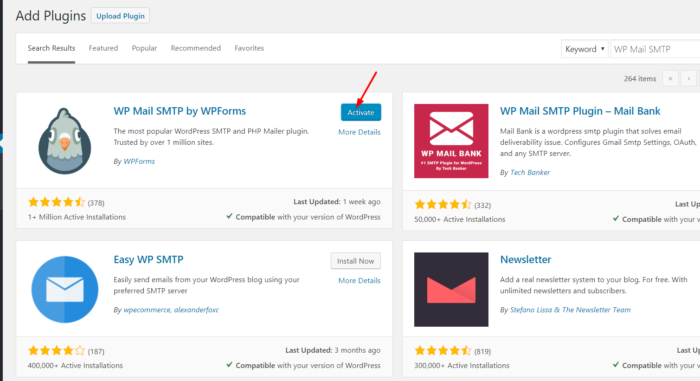700x381 pixels.
Task: Switch to the Featured tab
Action: 103,48
